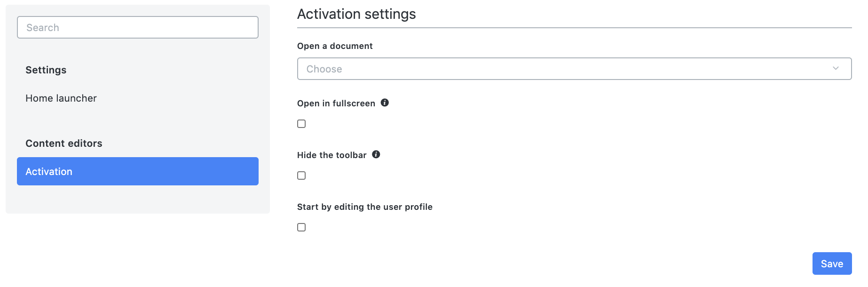
Task: Click the Hide the toolbar label
Action: [x=331, y=154]
